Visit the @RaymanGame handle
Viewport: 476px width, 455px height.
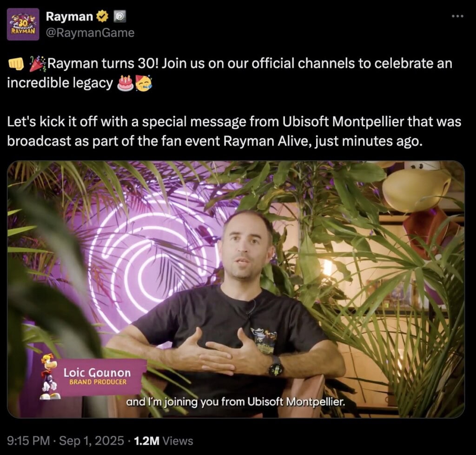(90, 33)
